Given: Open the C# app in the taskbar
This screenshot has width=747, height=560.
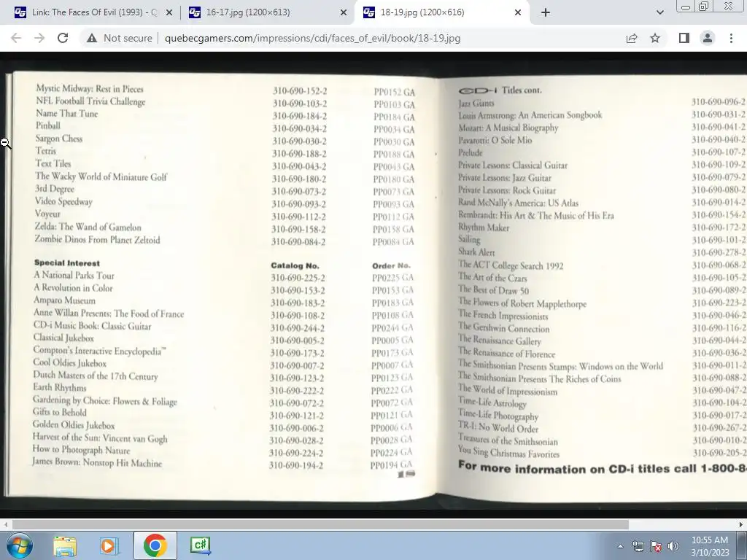Looking at the screenshot, I should [x=200, y=545].
